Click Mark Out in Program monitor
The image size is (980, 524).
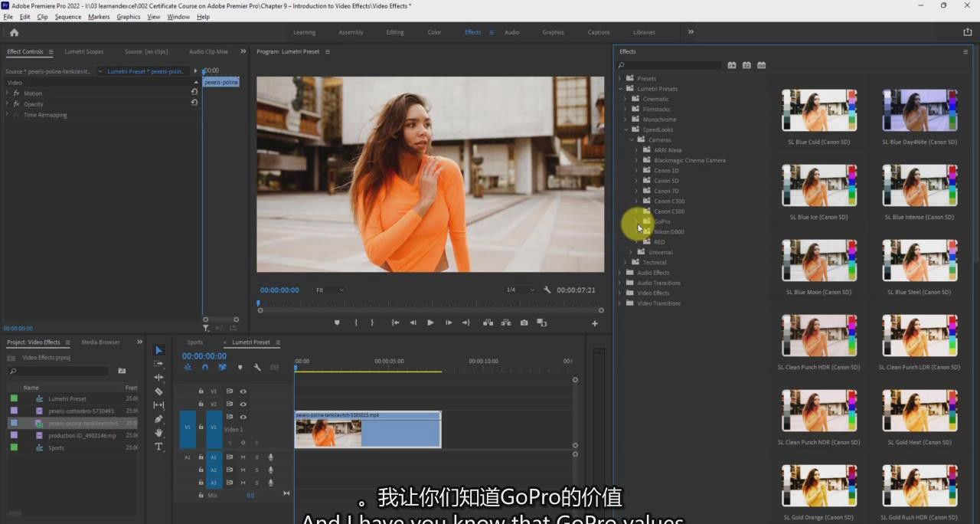[x=373, y=323]
